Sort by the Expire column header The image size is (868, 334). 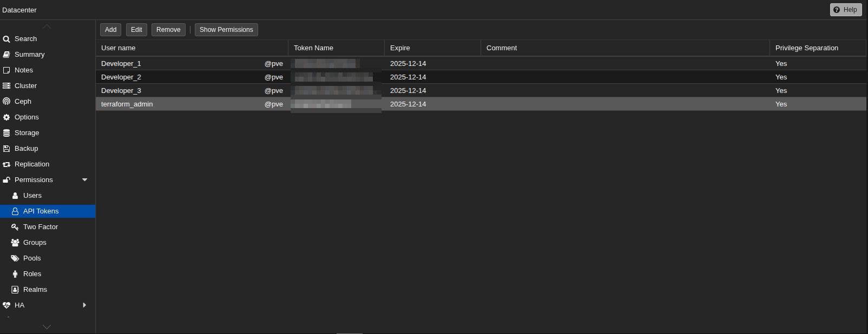coord(400,48)
